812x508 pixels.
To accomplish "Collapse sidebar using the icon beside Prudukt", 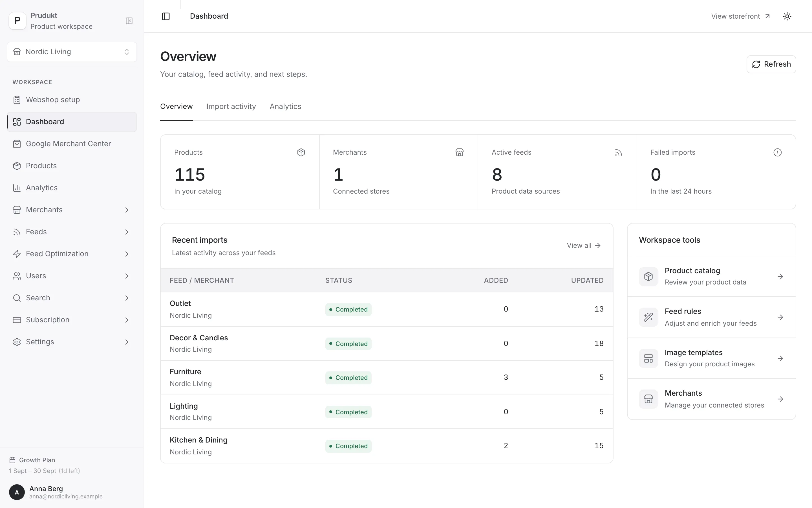I will point(129,21).
